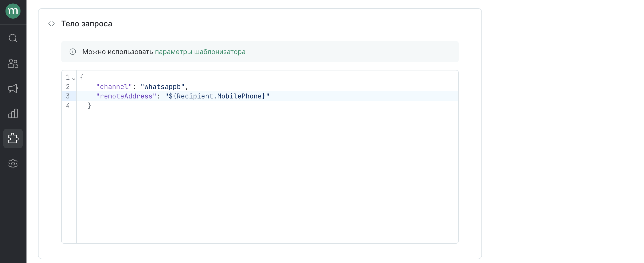
Task: Click the ${Recipient.MobilePhone} value
Action: coord(217,96)
